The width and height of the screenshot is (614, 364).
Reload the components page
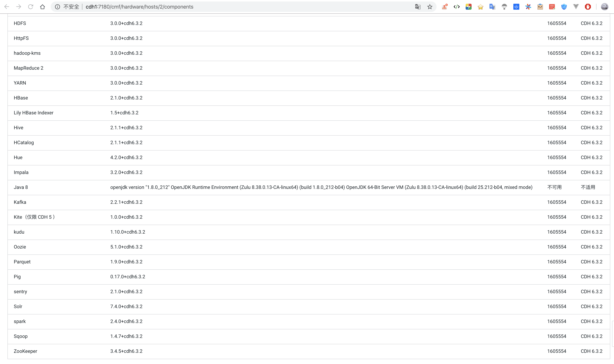tap(30, 7)
